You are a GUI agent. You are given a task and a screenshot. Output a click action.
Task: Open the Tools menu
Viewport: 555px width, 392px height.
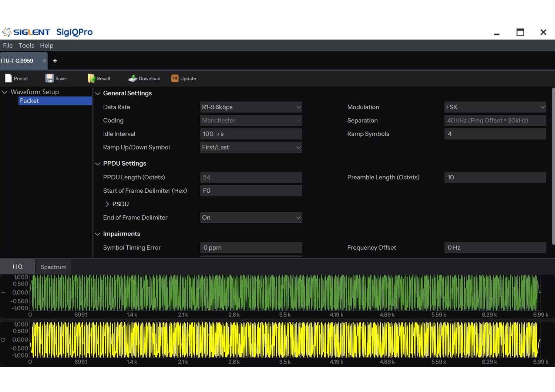tap(26, 45)
